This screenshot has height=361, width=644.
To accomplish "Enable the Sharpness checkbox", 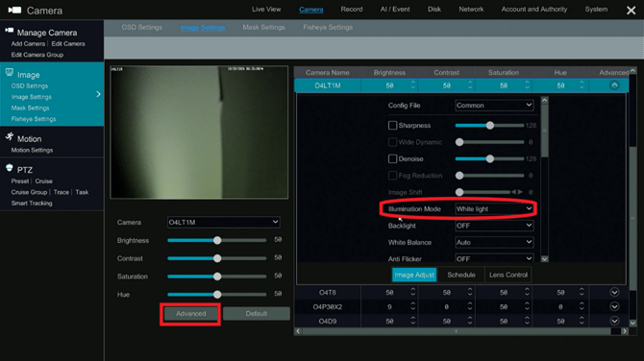I will (x=392, y=125).
